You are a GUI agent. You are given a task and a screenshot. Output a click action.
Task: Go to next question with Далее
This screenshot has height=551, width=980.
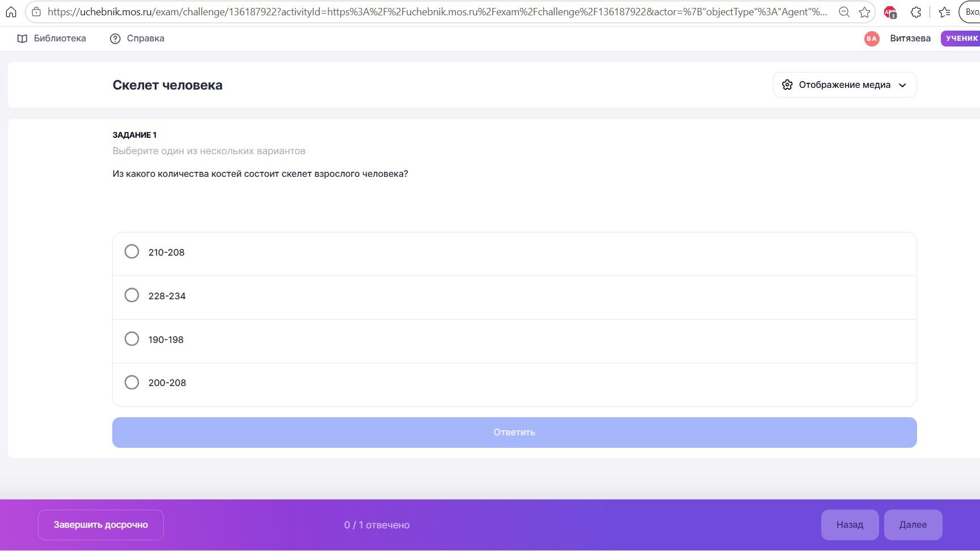(913, 525)
